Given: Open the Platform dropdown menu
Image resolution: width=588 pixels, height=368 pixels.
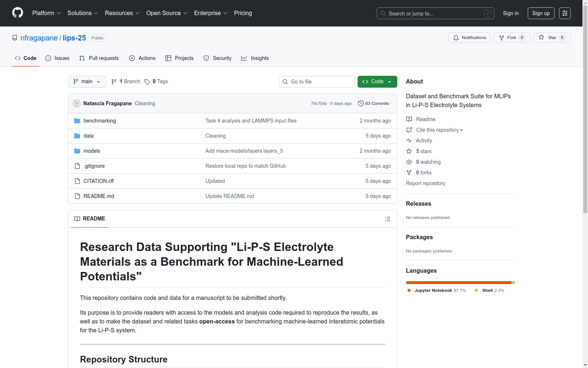Looking at the screenshot, I should tap(46, 13).
